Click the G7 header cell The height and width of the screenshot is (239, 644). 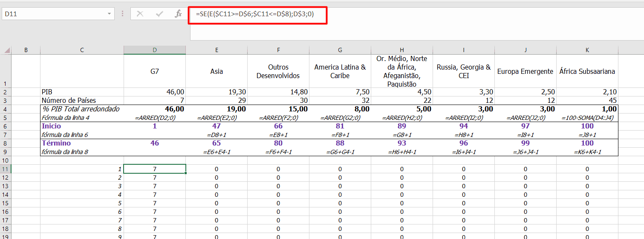click(x=155, y=71)
